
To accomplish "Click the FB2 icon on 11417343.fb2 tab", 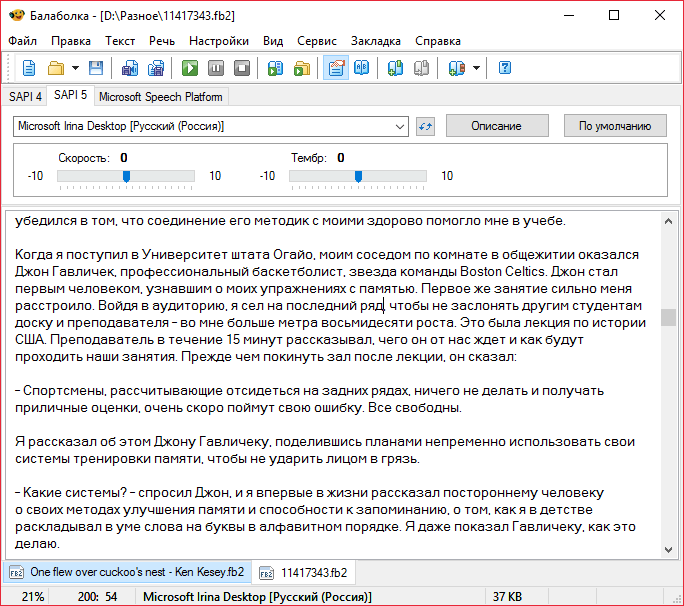I will (x=266, y=572).
